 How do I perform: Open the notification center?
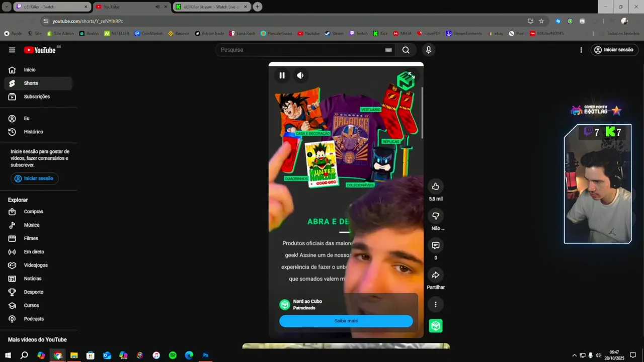tap(633, 355)
